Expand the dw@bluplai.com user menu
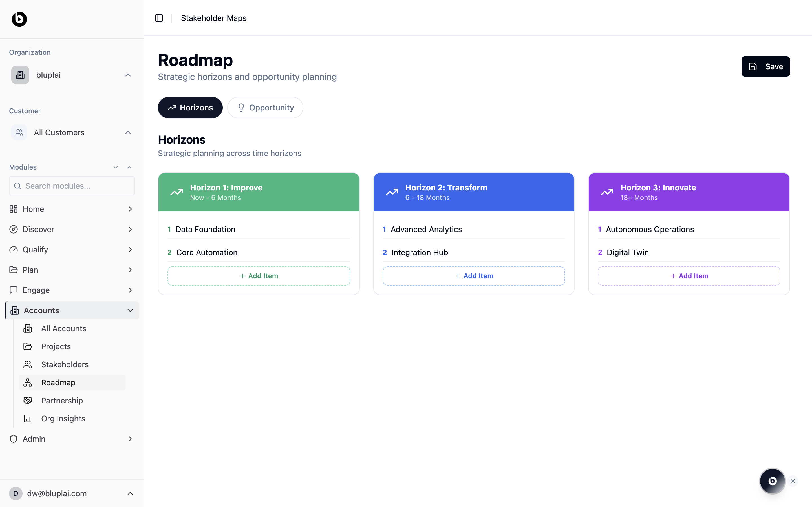Viewport: 812px width, 507px height. point(130,493)
